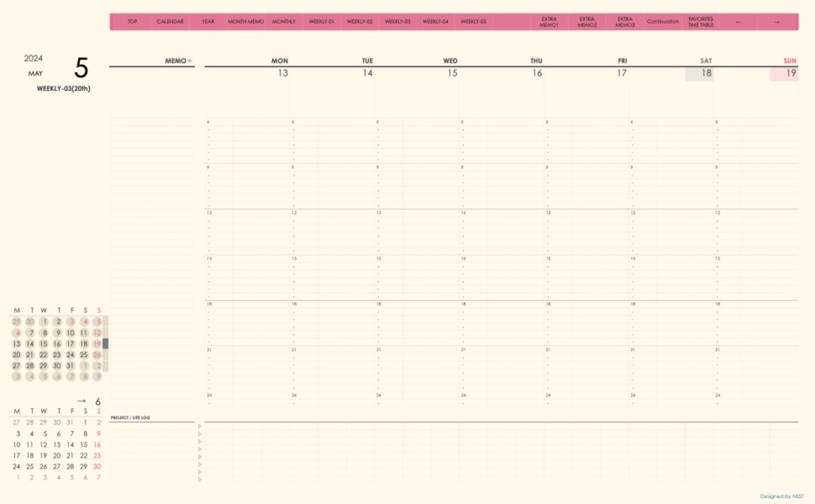Switch to the MONTHLY tab
The width and height of the screenshot is (815, 504).
coord(284,22)
